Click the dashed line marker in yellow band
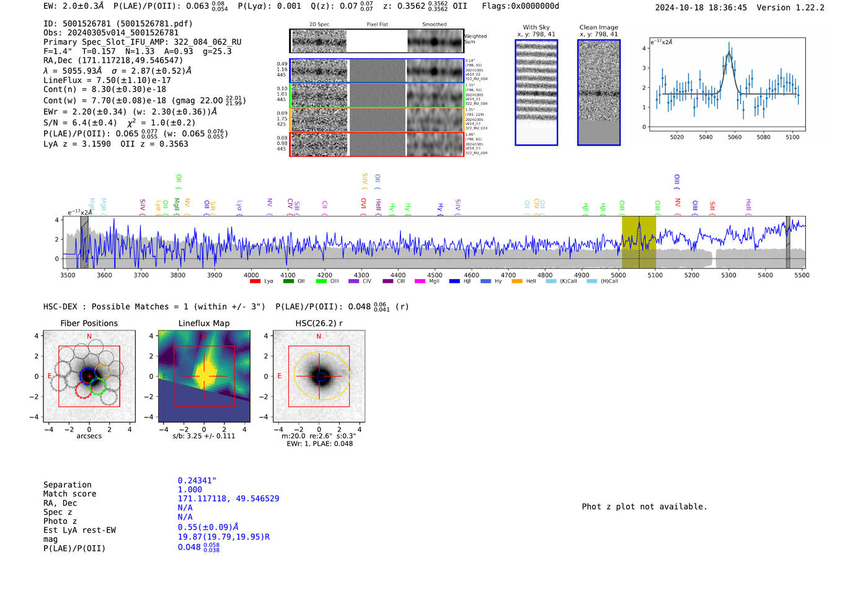This screenshot has height=591, width=868. click(639, 242)
